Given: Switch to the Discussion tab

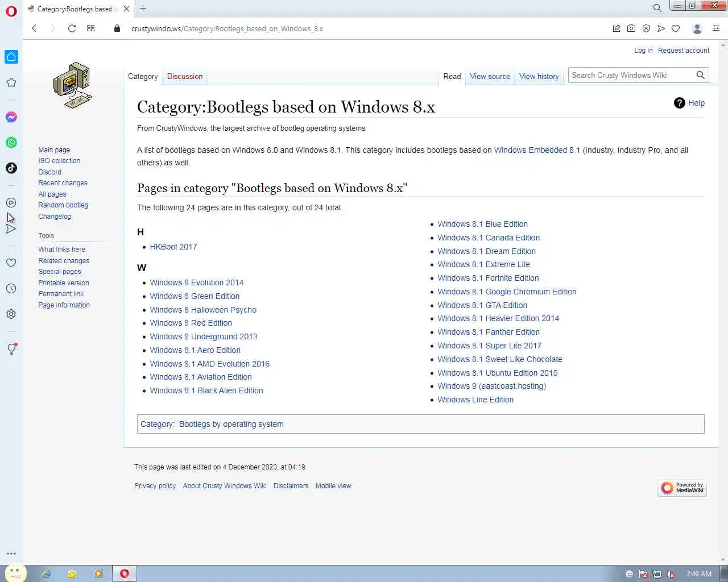Looking at the screenshot, I should coord(185,77).
